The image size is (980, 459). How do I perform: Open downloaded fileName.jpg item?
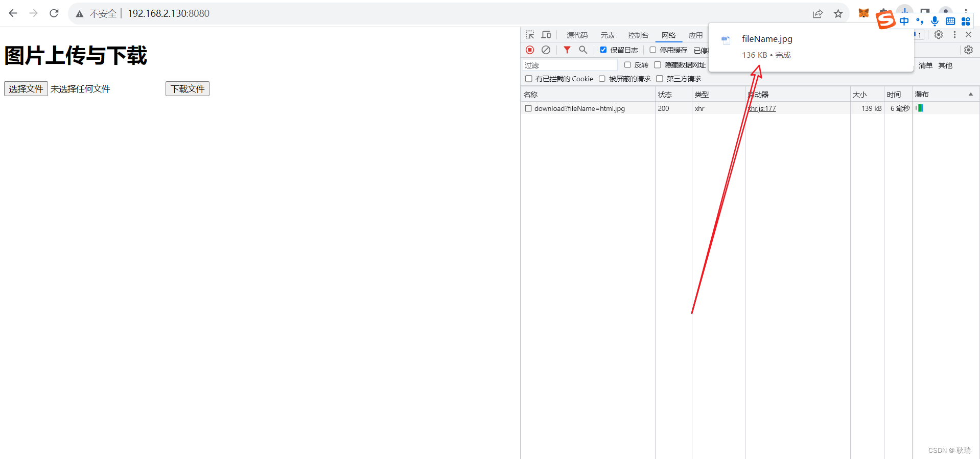[x=767, y=39]
